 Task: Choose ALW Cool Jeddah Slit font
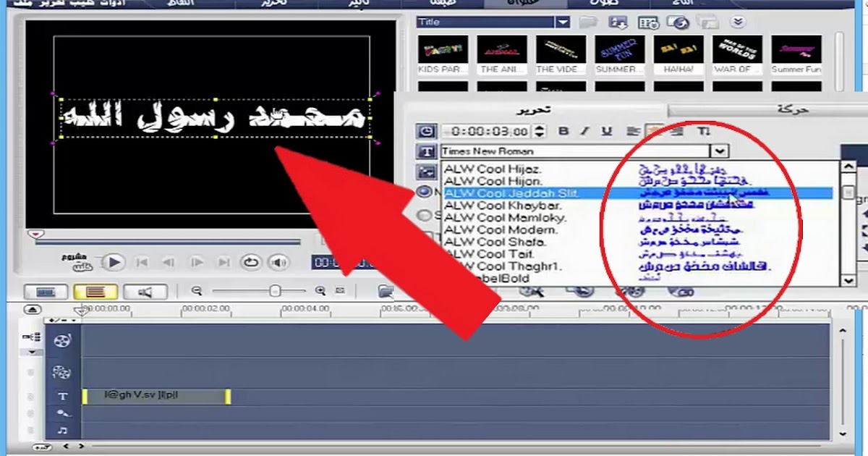pos(637,193)
